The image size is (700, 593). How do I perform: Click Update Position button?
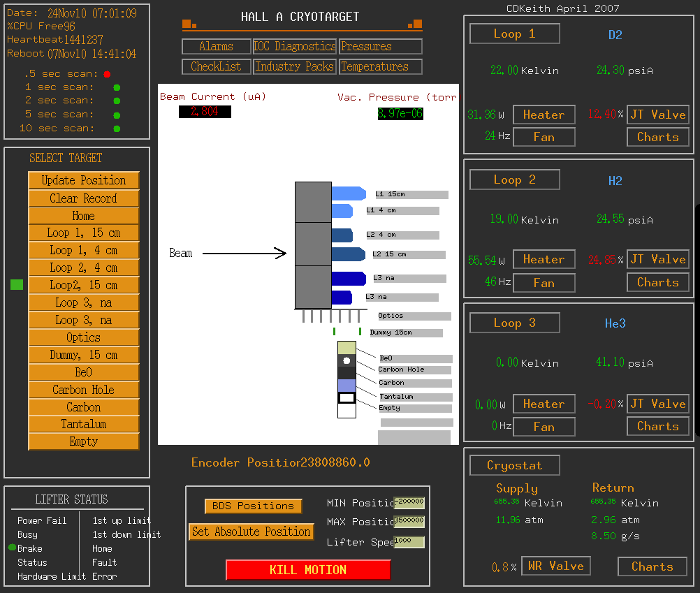tap(83, 180)
